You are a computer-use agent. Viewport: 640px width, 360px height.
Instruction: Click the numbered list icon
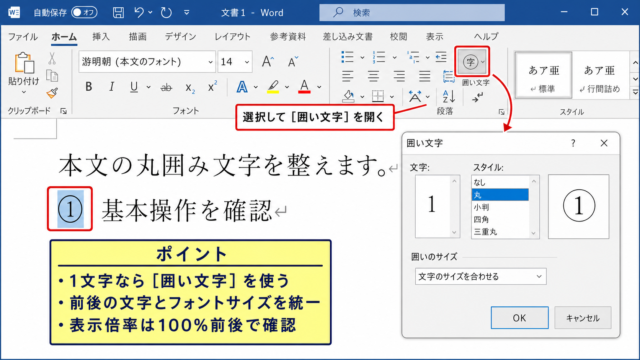379,57
